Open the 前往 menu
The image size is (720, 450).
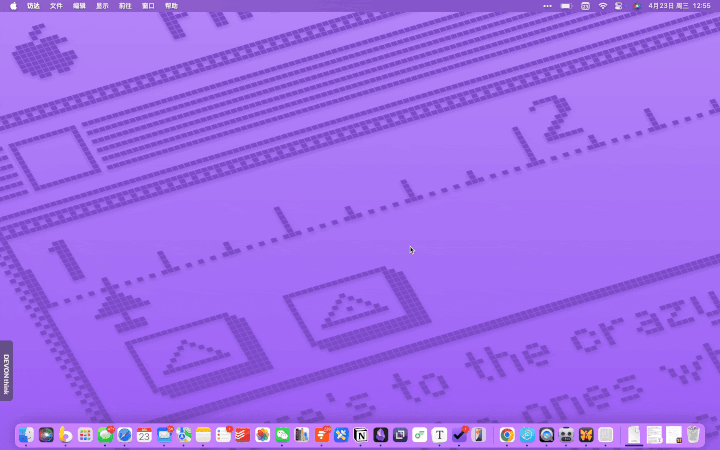tap(125, 6)
